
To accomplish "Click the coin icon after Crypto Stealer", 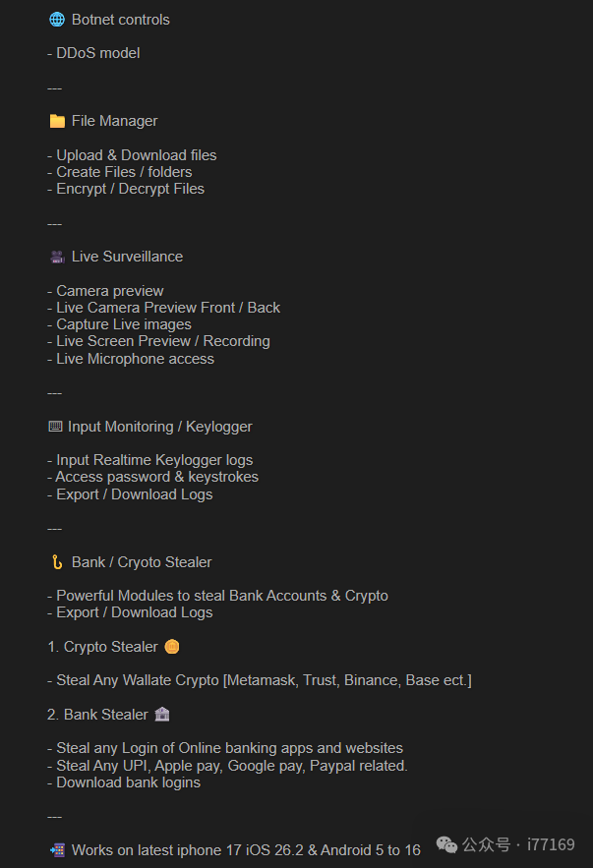I will pyautogui.click(x=172, y=647).
